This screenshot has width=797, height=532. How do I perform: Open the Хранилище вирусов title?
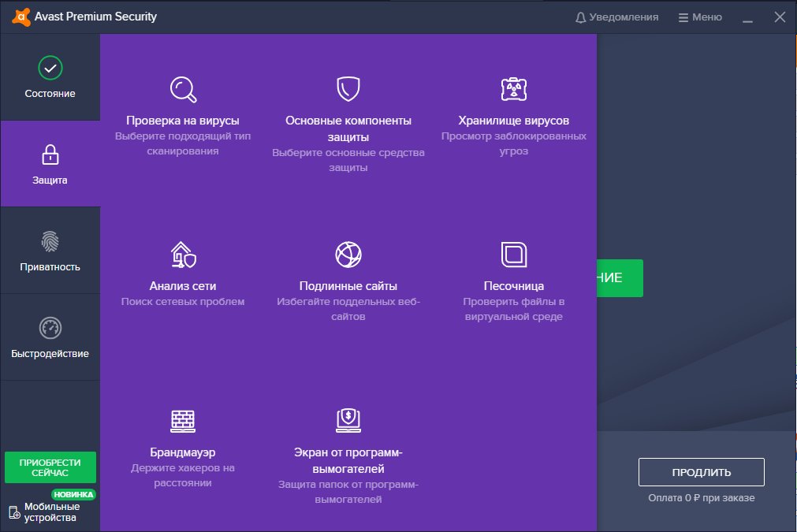514,121
